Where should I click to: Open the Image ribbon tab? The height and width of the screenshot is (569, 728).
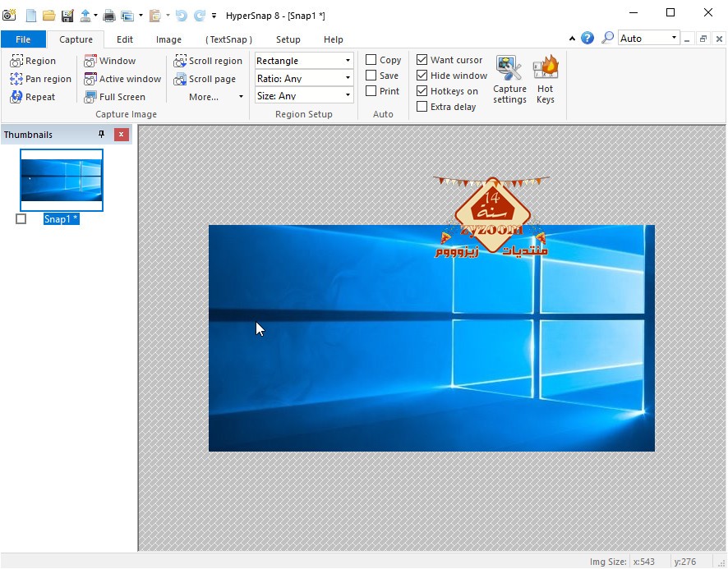(x=168, y=39)
